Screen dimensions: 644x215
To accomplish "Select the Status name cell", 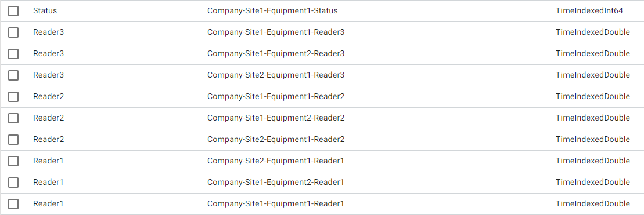I will click(45, 11).
